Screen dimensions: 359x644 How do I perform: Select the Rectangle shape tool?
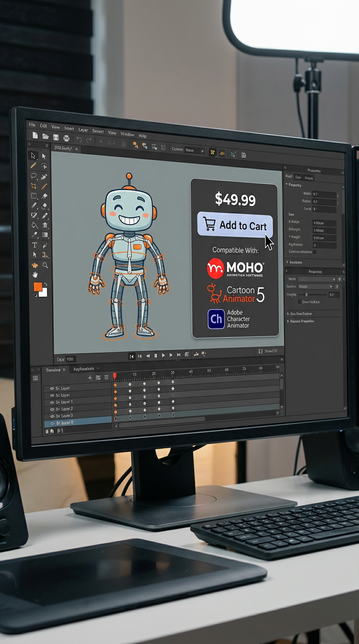pos(34,196)
